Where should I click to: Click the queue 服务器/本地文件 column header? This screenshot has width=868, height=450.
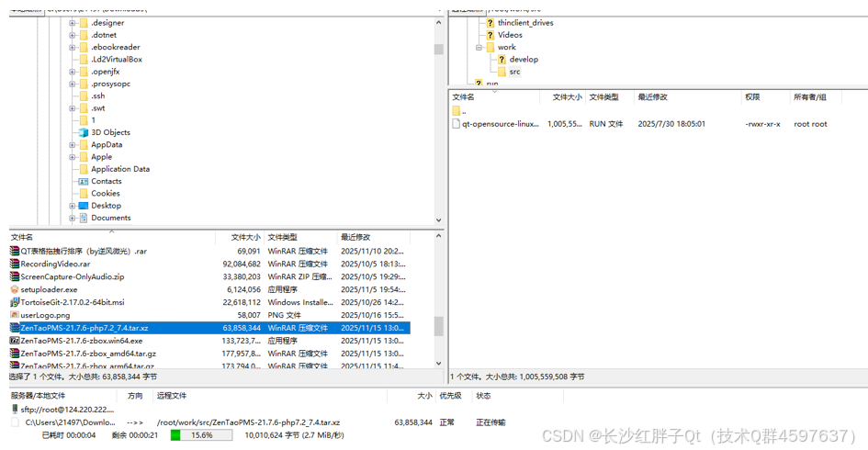pyautogui.click(x=63, y=396)
